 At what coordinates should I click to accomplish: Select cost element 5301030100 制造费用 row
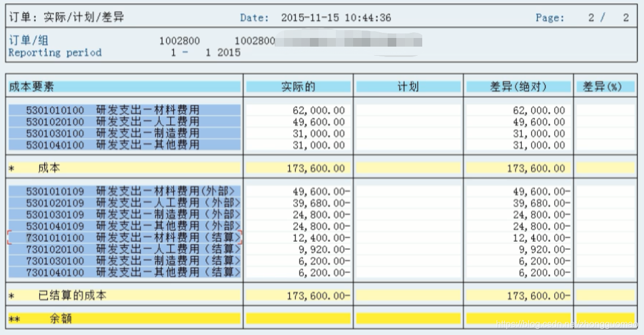point(124,133)
